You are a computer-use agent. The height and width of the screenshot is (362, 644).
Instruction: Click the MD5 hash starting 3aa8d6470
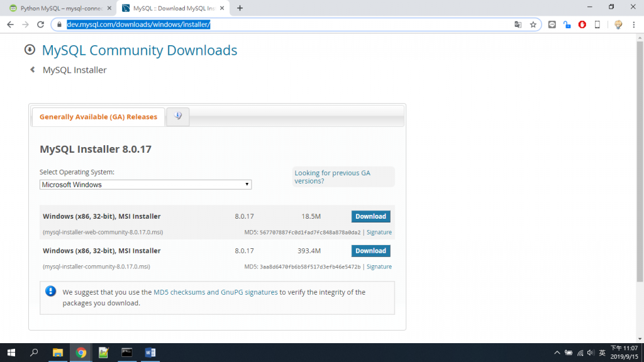(310, 266)
